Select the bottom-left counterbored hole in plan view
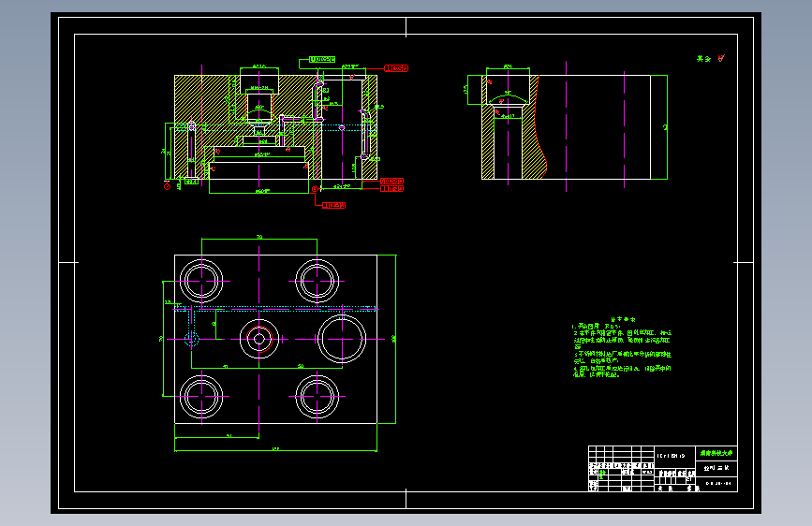This screenshot has height=526, width=812. (x=201, y=397)
